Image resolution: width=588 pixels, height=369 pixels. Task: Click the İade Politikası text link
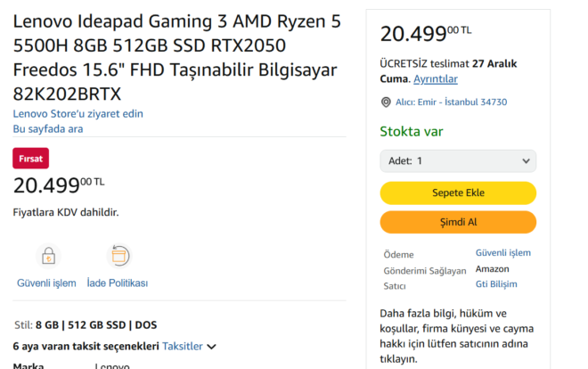117,283
